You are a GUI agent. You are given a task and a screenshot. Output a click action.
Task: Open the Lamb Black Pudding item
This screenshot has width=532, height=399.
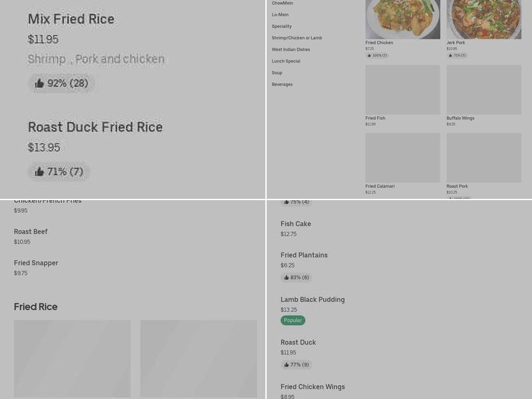coord(313,300)
